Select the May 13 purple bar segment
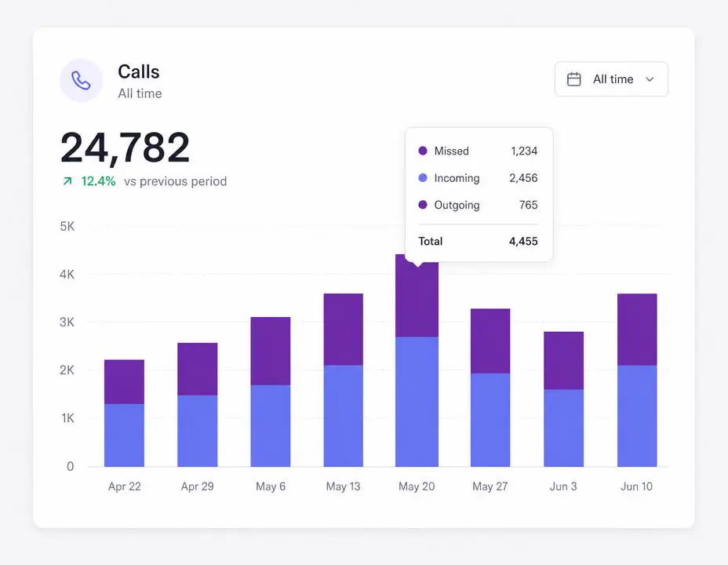The image size is (728, 565). pyautogui.click(x=343, y=329)
